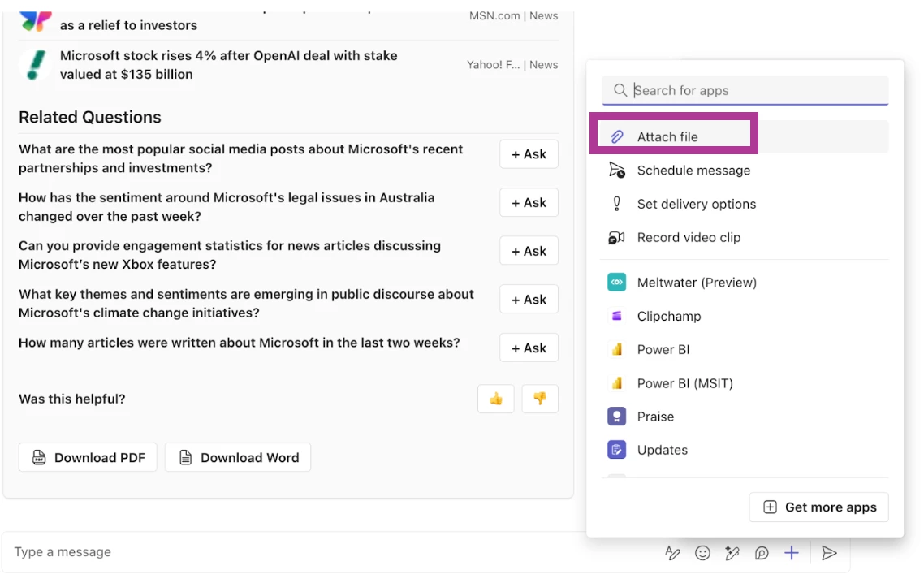Click the 'Was this helpful?' text
Image resolution: width=924 pixels, height=583 pixels.
(72, 399)
